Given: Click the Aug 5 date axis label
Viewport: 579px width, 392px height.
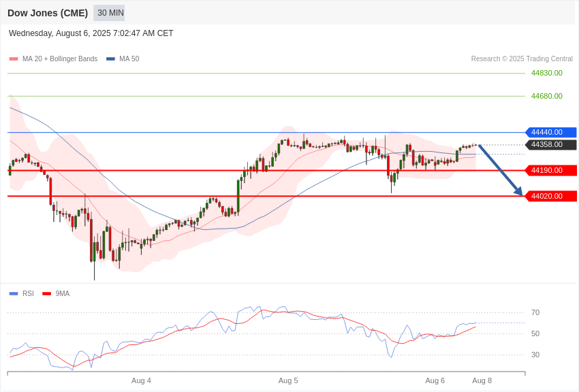Looking at the screenshot, I should click(288, 380).
